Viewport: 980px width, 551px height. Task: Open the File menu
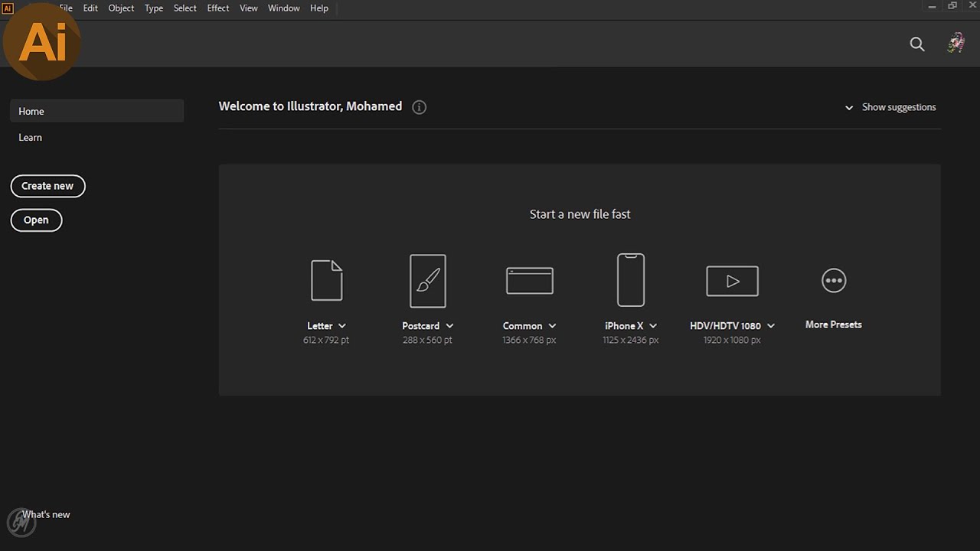(66, 8)
